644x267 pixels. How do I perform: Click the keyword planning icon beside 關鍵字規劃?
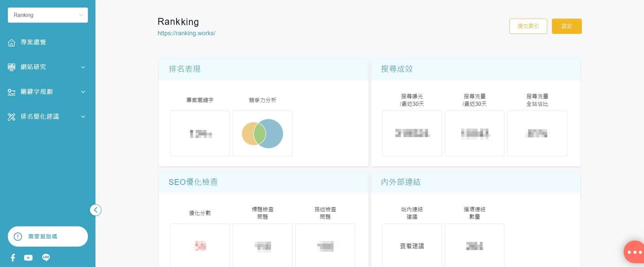pyautogui.click(x=12, y=92)
